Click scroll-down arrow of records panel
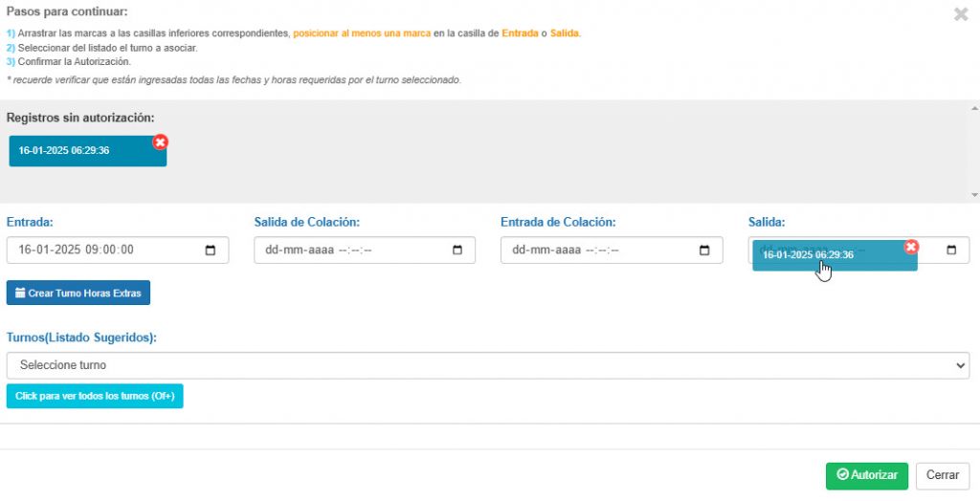 (974, 196)
